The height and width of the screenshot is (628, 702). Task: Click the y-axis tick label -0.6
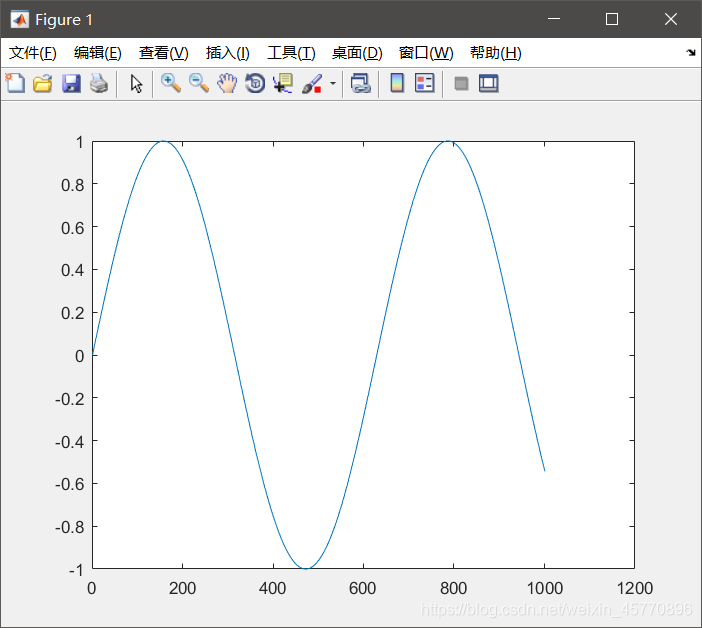click(69, 484)
